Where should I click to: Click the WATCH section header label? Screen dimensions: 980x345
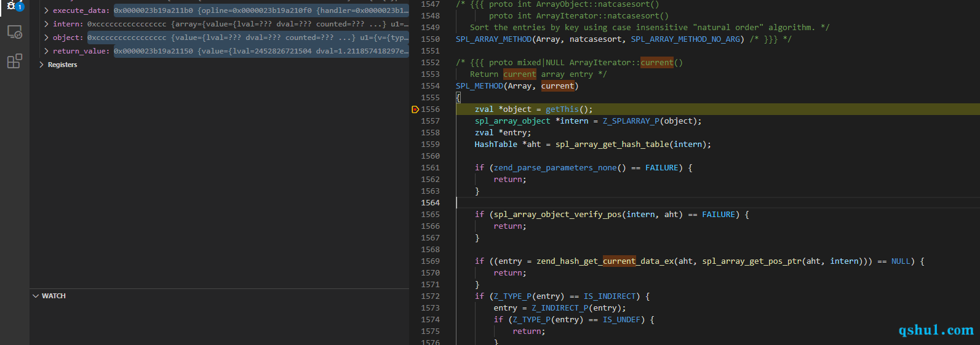point(54,296)
